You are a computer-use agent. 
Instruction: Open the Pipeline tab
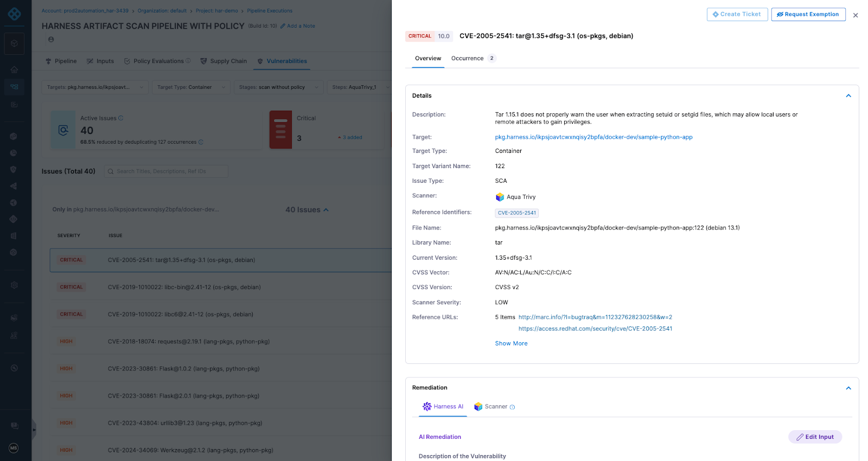(x=61, y=61)
